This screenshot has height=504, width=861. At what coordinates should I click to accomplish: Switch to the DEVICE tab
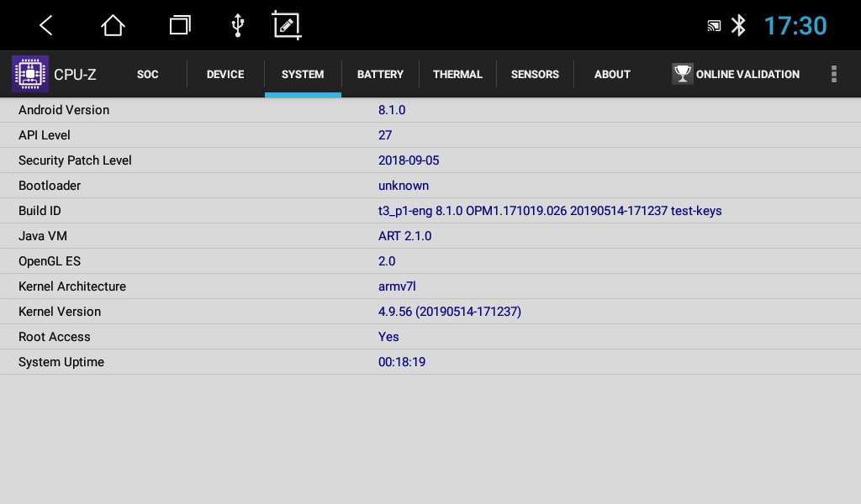(225, 74)
